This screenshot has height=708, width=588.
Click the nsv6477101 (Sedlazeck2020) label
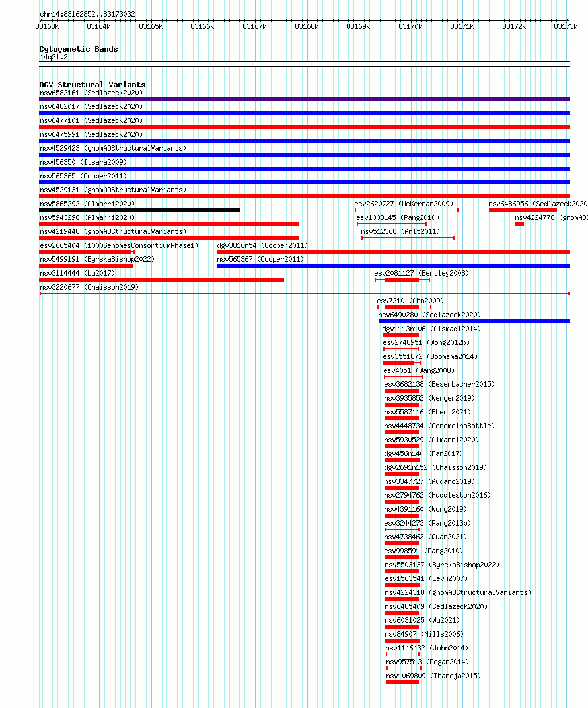tap(91, 120)
